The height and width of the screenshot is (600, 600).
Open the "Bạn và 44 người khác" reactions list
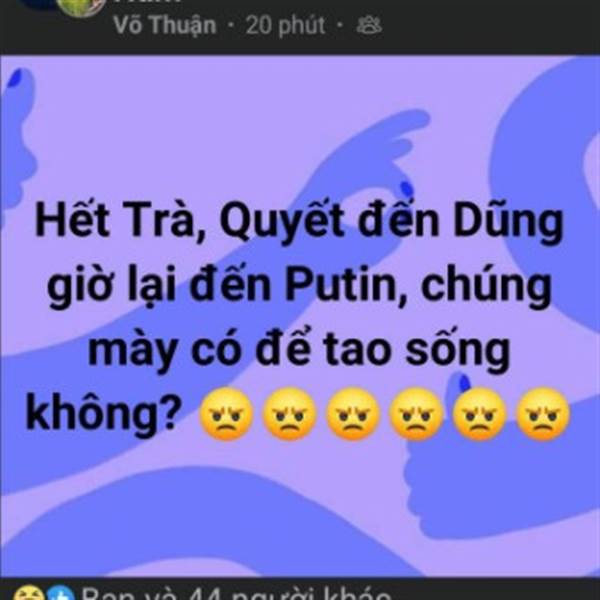(x=236, y=592)
